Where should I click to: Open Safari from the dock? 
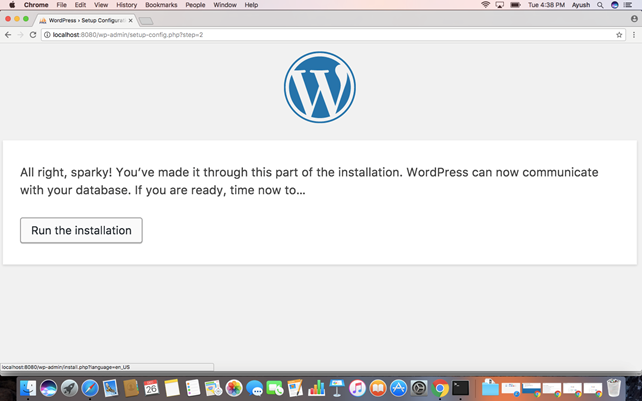point(90,388)
